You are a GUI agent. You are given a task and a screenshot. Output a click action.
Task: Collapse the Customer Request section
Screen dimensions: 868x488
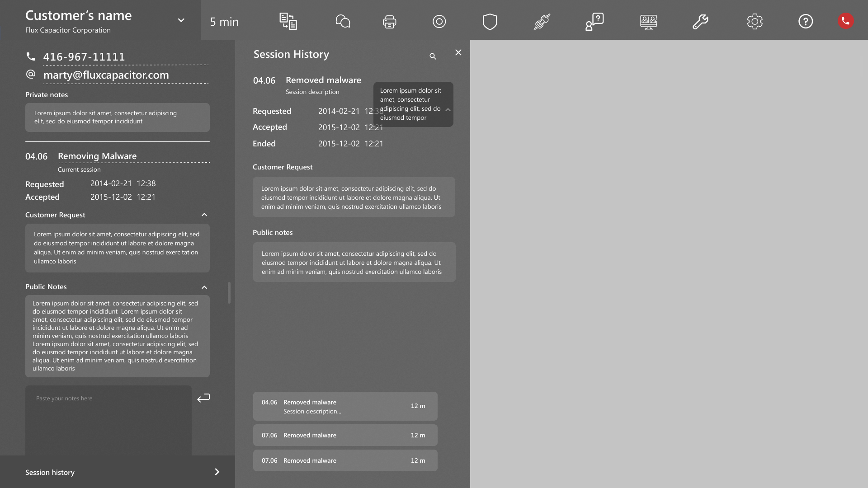204,215
